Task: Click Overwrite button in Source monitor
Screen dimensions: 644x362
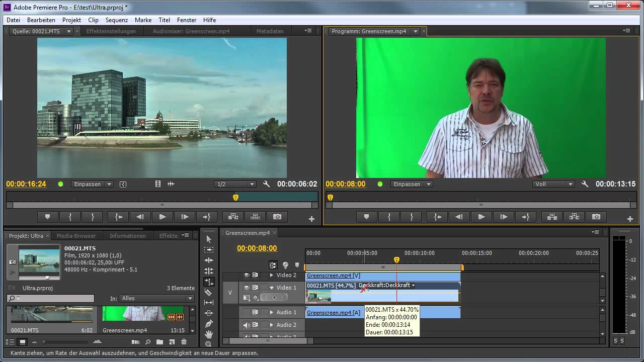Action: click(255, 217)
